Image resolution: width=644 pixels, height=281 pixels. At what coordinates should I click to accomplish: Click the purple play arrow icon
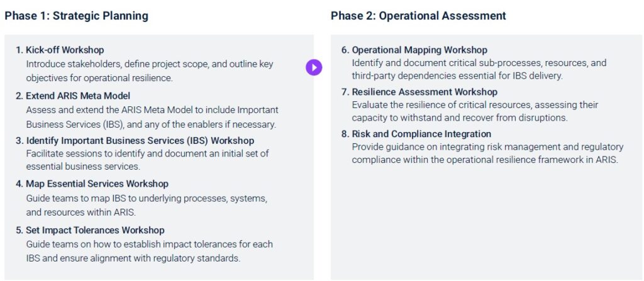click(314, 67)
